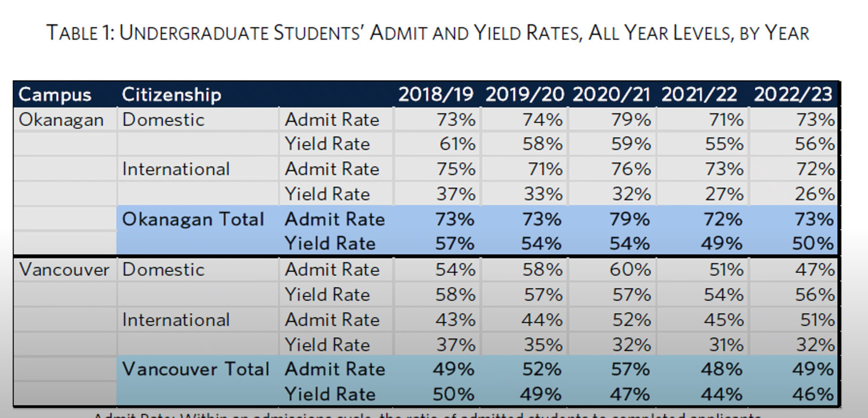The width and height of the screenshot is (868, 418).
Task: Click the Okanagan Total row label
Action: (193, 219)
